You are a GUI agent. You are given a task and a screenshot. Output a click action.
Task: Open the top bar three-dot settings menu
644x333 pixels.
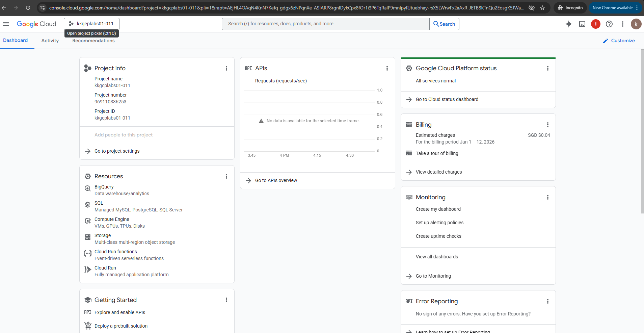point(623,24)
